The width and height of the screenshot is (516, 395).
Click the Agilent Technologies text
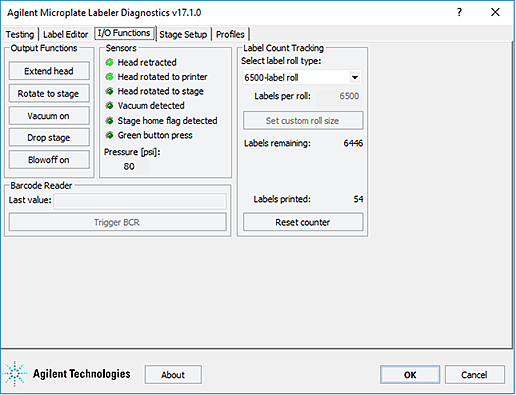tap(82, 374)
